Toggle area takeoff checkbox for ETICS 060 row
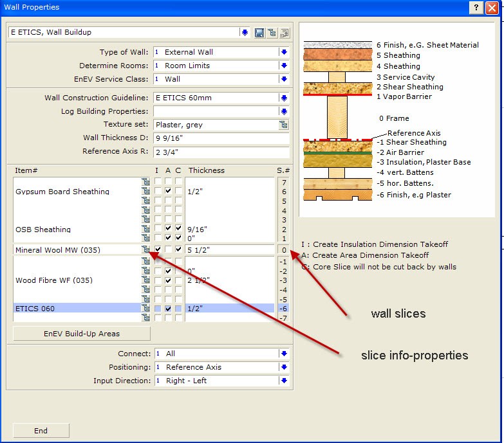The image size is (504, 443). [x=168, y=309]
